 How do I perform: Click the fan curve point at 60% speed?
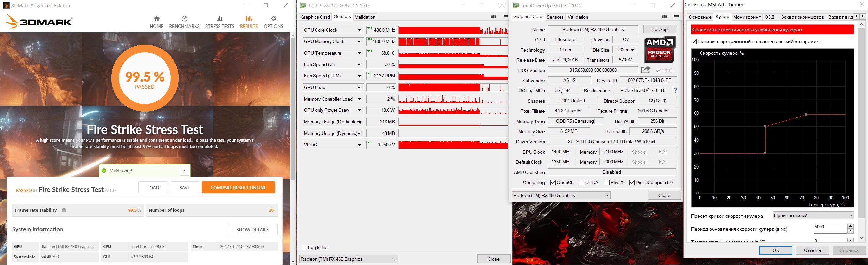pyautogui.click(x=806, y=114)
